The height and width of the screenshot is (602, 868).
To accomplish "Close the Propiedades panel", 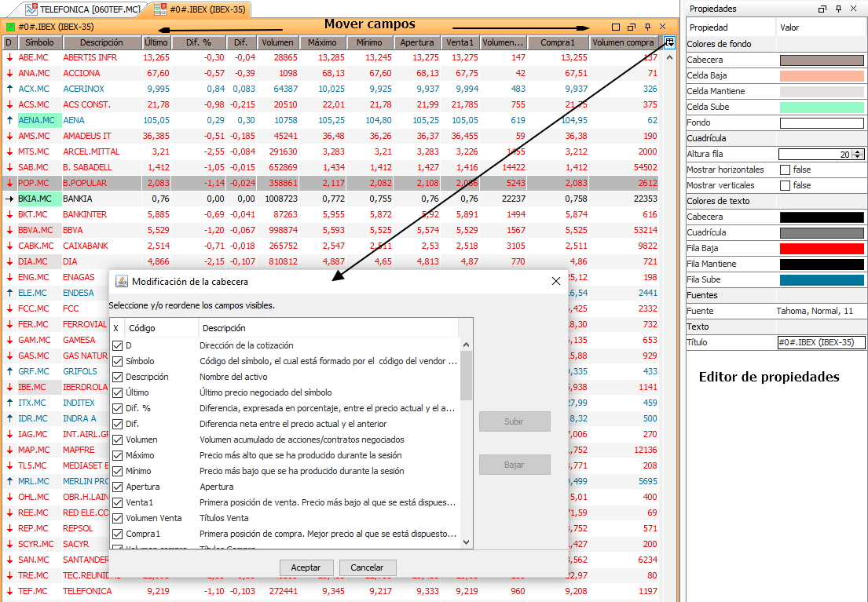I will (x=854, y=9).
